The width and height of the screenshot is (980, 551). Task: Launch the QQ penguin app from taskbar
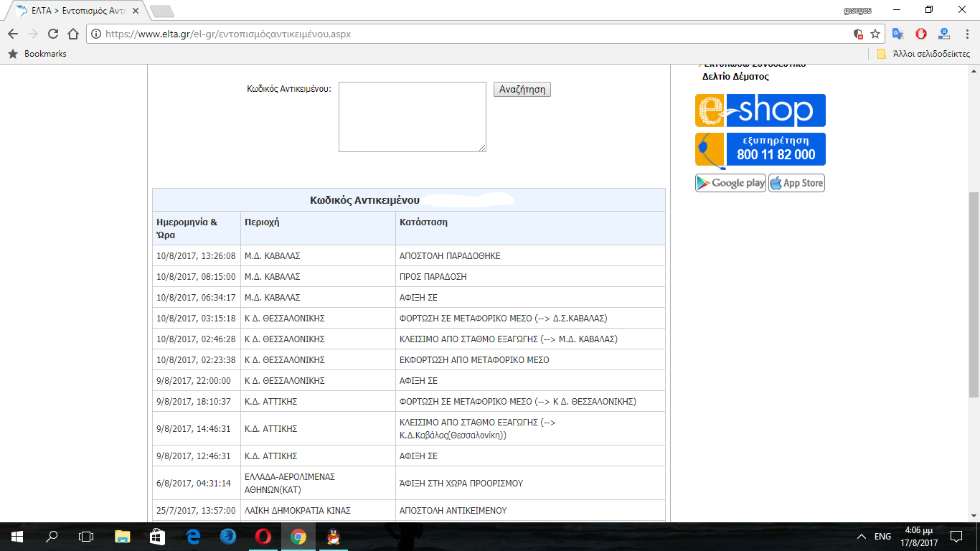[x=332, y=537]
